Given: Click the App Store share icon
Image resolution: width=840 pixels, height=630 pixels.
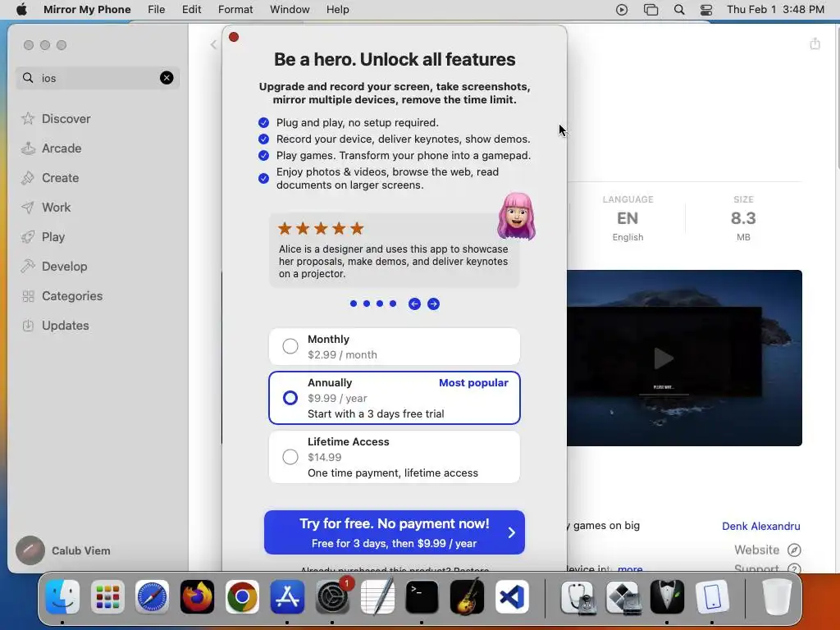Looking at the screenshot, I should [x=815, y=43].
